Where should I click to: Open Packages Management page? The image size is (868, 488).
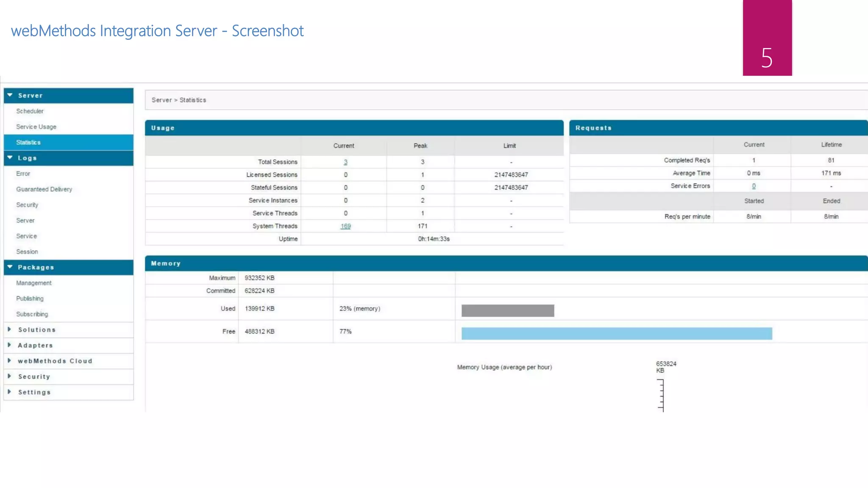[33, 283]
